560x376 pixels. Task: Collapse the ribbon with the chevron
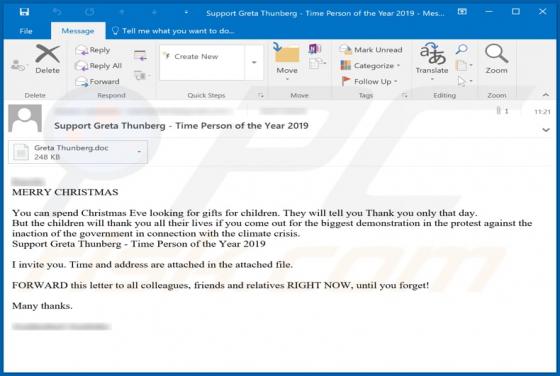pos(545,95)
